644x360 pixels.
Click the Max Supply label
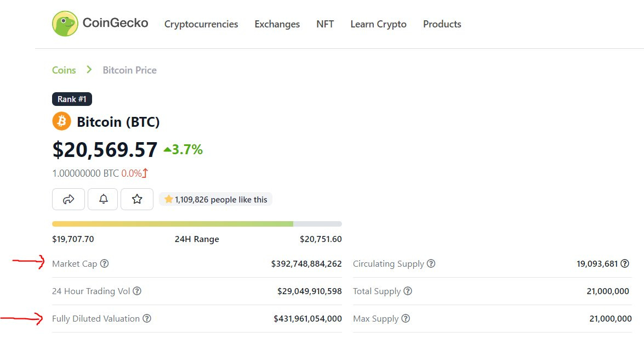tap(376, 319)
